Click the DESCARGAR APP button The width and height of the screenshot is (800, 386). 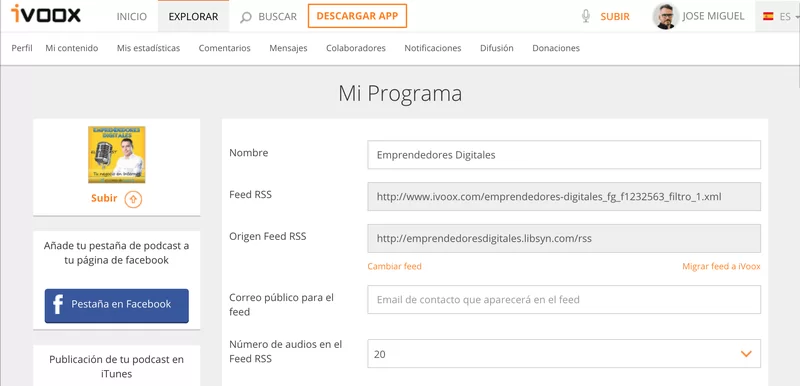[x=357, y=16]
